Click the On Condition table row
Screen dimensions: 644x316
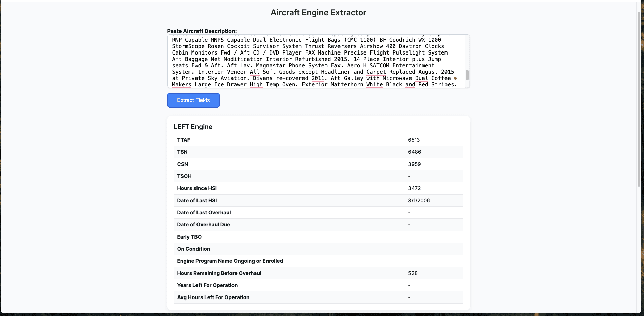[319, 249]
